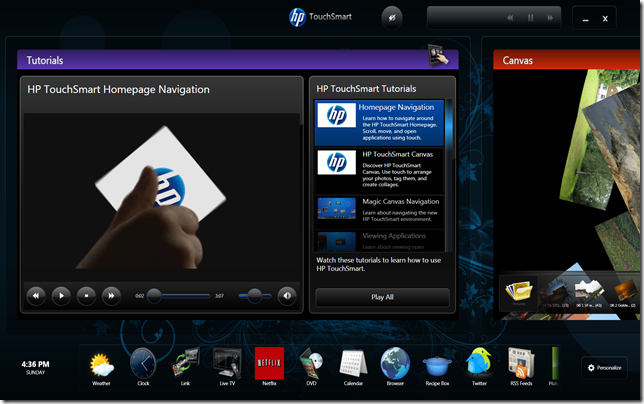Screen dimensions: 644x404
Task: Pause playback in the top media bar
Action: (x=530, y=18)
